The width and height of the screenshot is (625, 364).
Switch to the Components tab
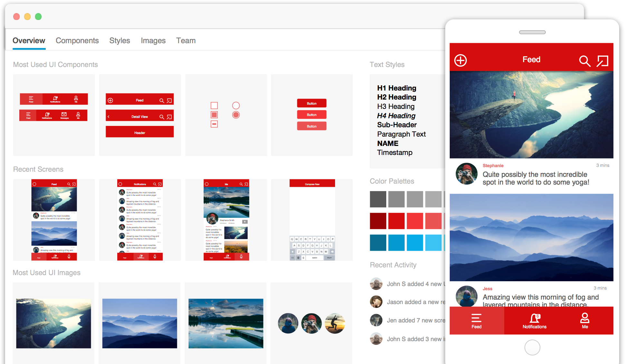pos(77,41)
